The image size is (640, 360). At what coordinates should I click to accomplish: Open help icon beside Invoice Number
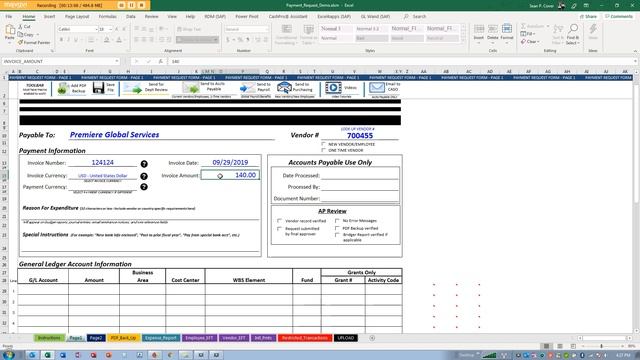[144, 164]
